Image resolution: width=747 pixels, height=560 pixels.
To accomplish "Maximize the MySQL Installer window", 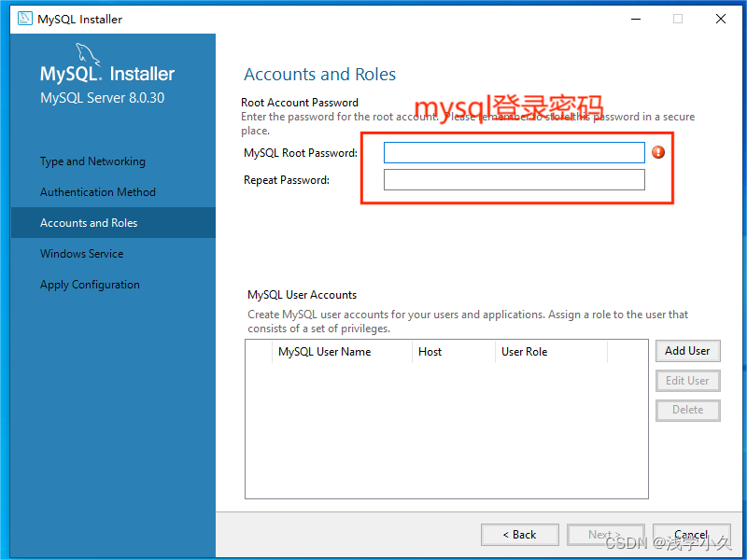I will (678, 19).
